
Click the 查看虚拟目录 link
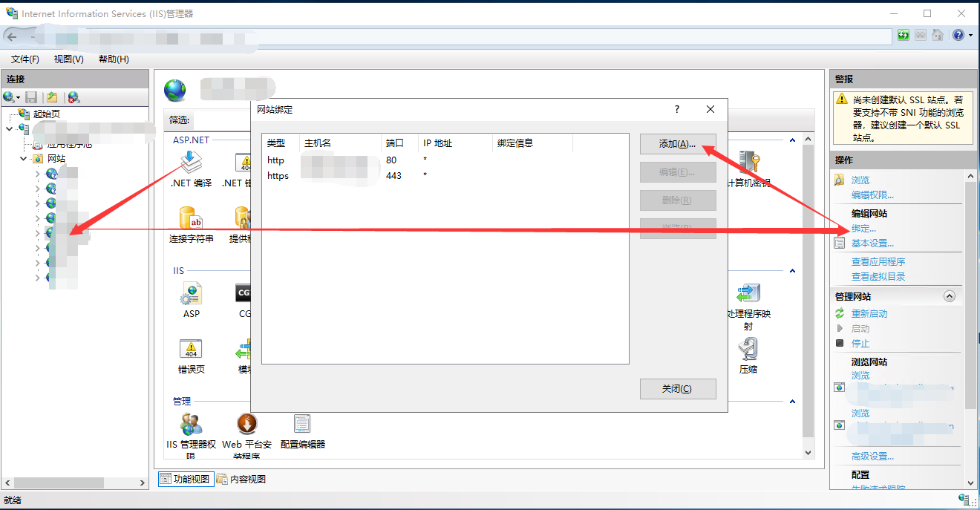coord(878,277)
